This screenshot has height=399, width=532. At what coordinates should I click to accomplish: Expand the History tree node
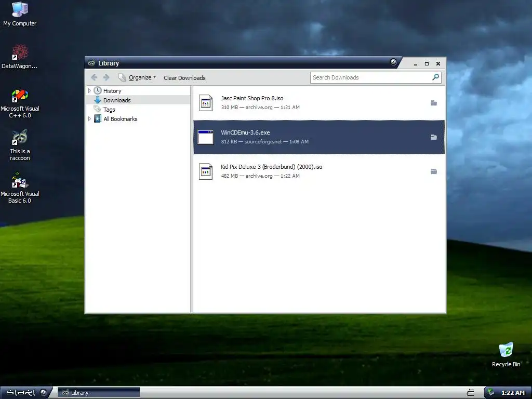tap(89, 90)
